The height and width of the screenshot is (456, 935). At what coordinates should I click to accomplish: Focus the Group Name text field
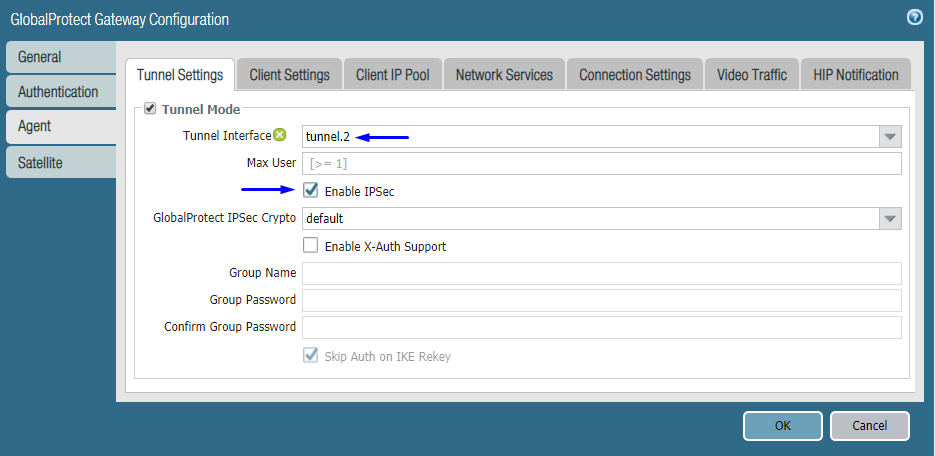(602, 273)
